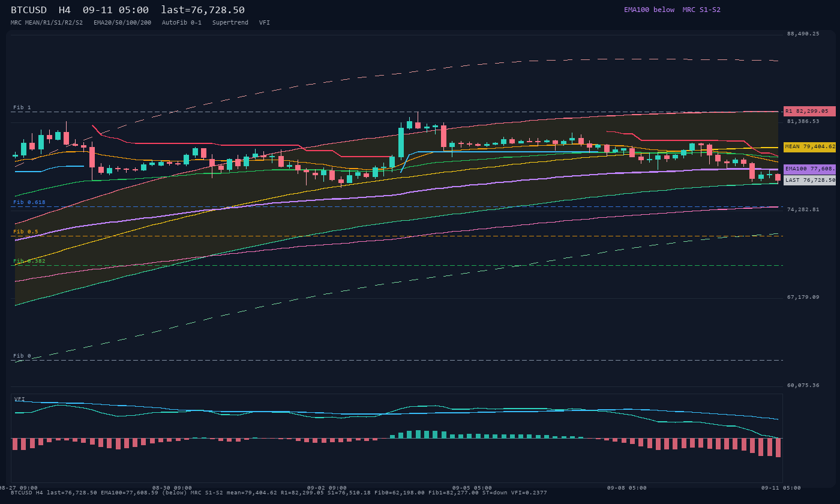Select the "EMA20/50/100/200" legend entry
The image size is (840, 504).
pyautogui.click(x=122, y=23)
